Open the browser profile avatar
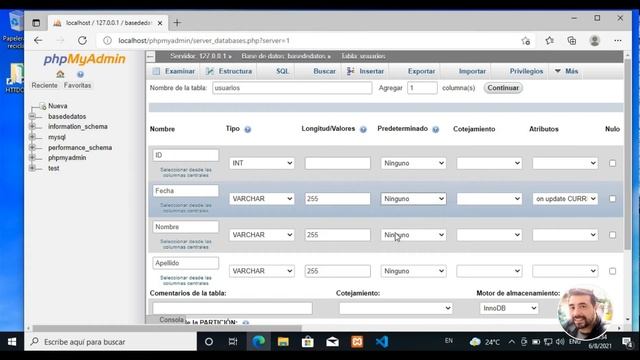The width and height of the screenshot is (640, 360). click(595, 40)
